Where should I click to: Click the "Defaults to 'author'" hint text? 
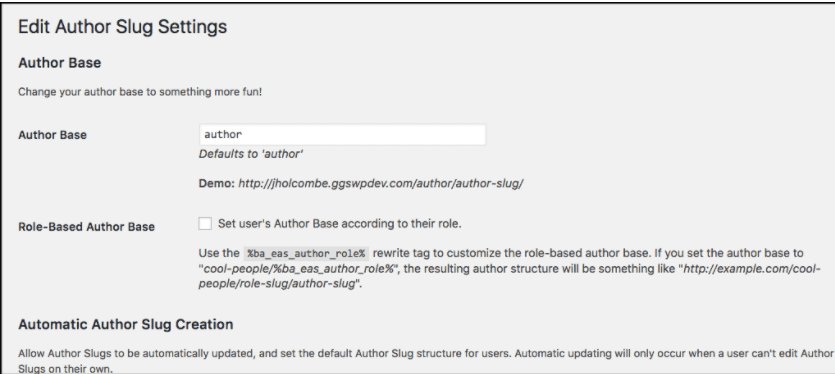pyautogui.click(x=251, y=154)
